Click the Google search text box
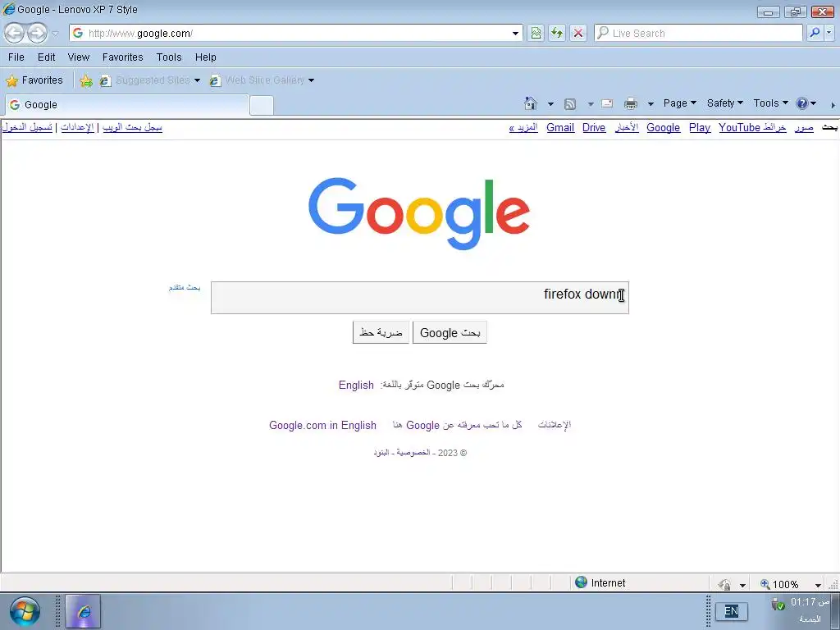This screenshot has width=840, height=630. point(419,298)
